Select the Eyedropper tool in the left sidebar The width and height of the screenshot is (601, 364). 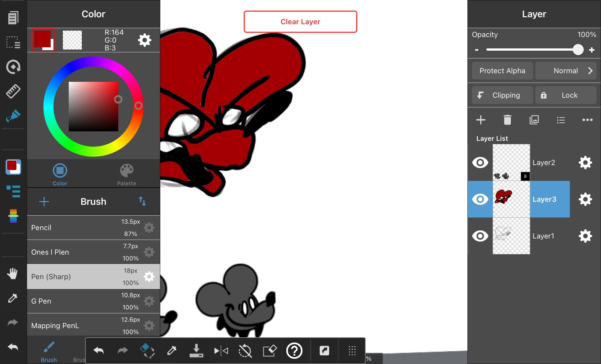click(x=13, y=298)
